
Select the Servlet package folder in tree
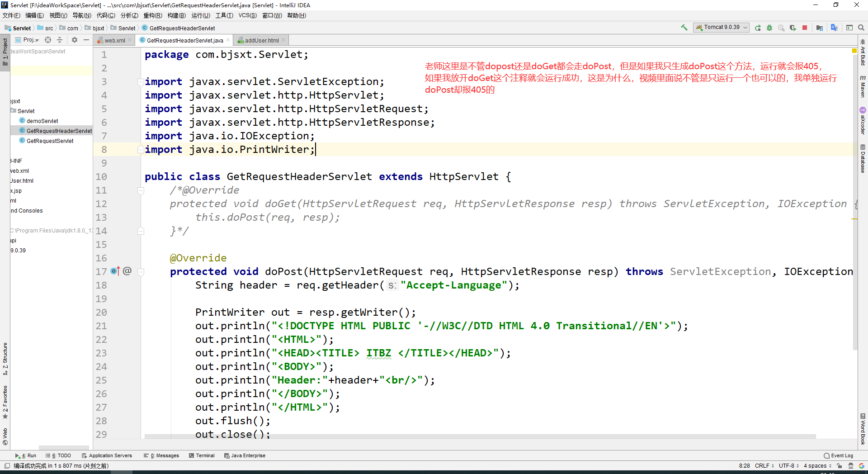pyautogui.click(x=23, y=111)
